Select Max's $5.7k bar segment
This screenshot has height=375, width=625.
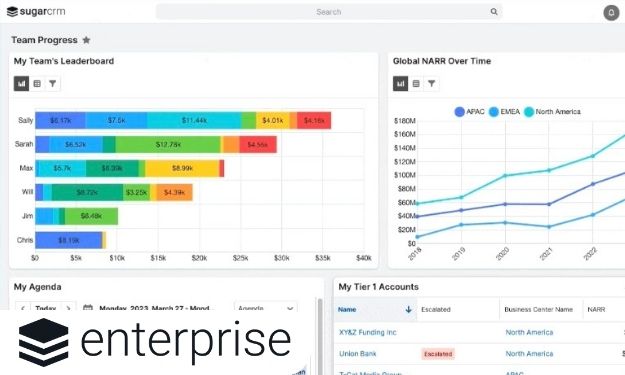click(x=62, y=168)
